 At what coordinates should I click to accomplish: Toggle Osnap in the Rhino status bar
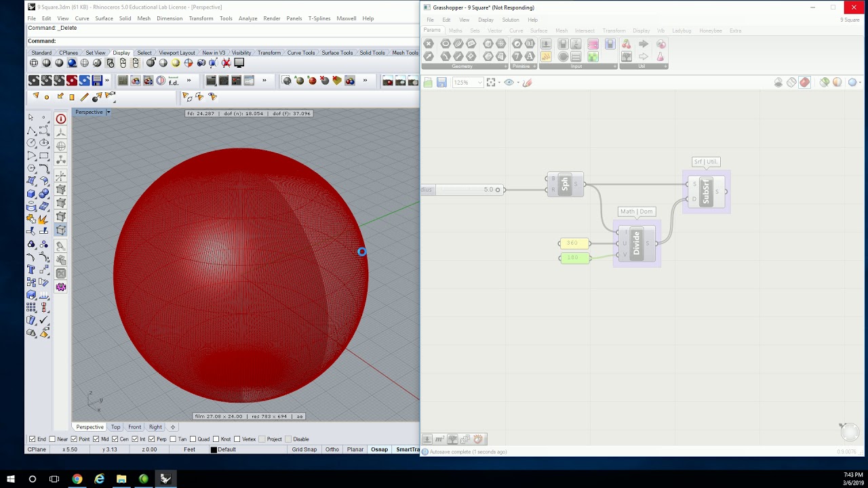(379, 449)
